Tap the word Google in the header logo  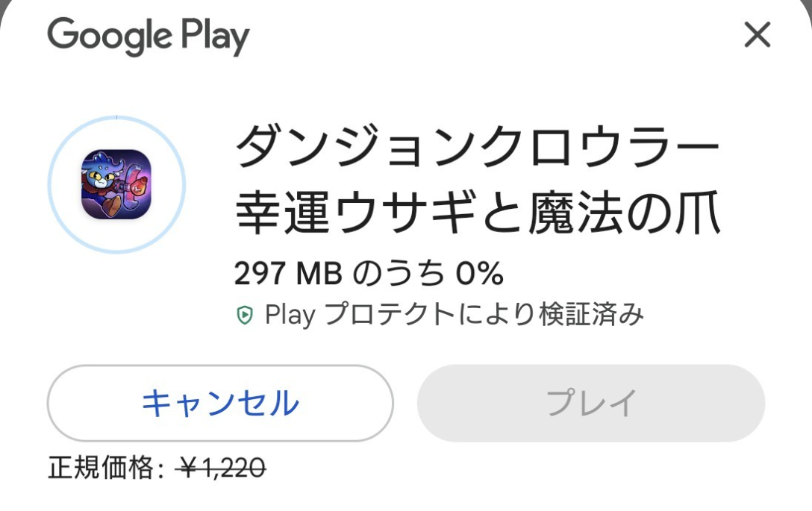pos(110,35)
